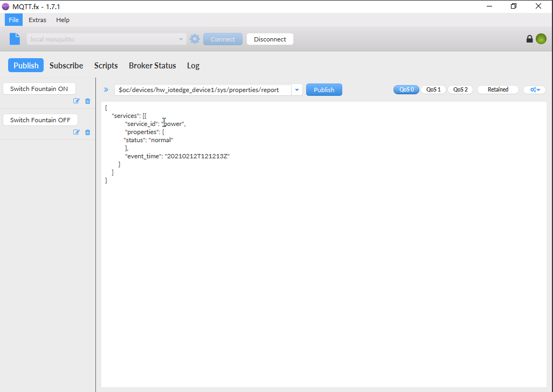Click the MQTT.fx app logo in the title bar

(x=5, y=6)
